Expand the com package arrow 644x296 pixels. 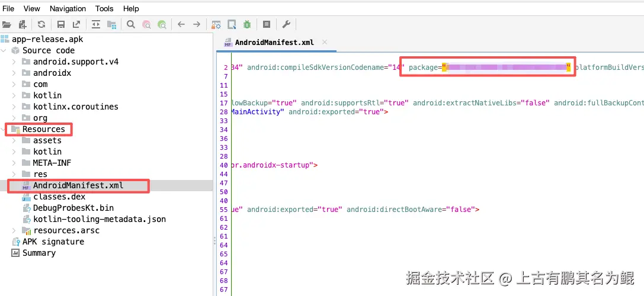point(14,84)
